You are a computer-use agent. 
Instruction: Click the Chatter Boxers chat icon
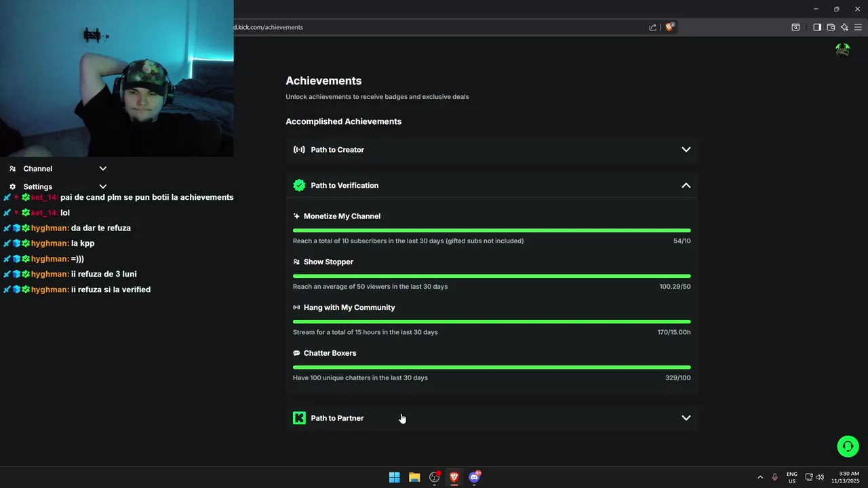(296, 353)
